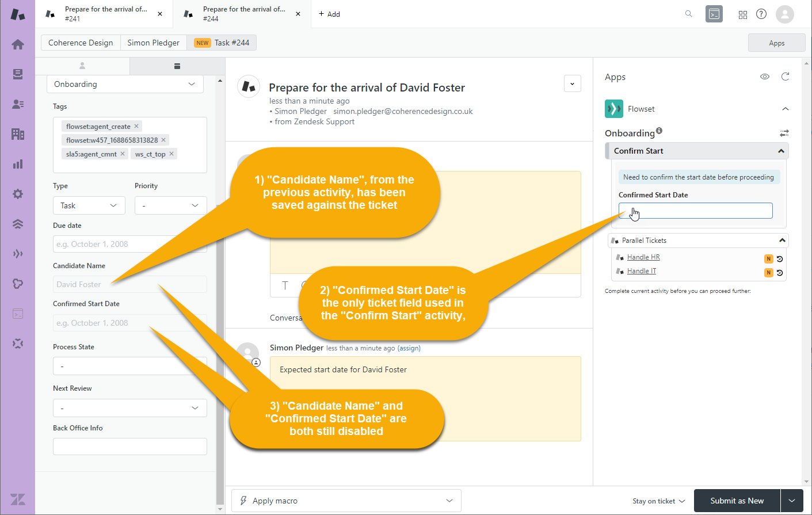Click the info icon next to Onboarding
812x515 pixels.
pos(659,131)
